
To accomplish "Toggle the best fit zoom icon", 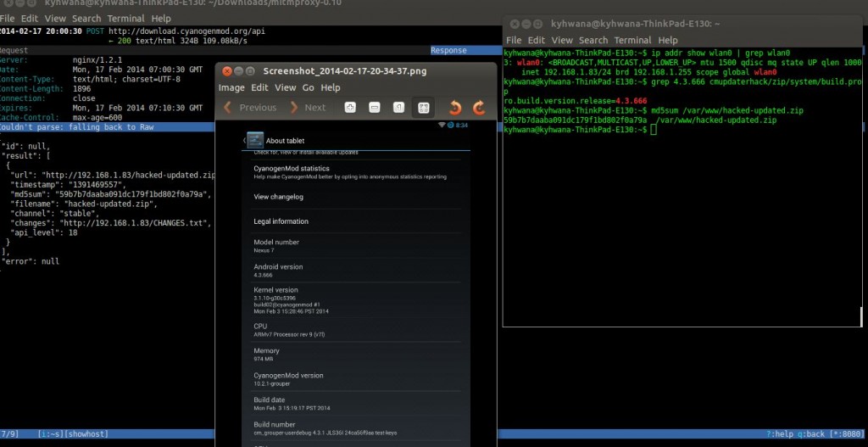I will (x=424, y=108).
